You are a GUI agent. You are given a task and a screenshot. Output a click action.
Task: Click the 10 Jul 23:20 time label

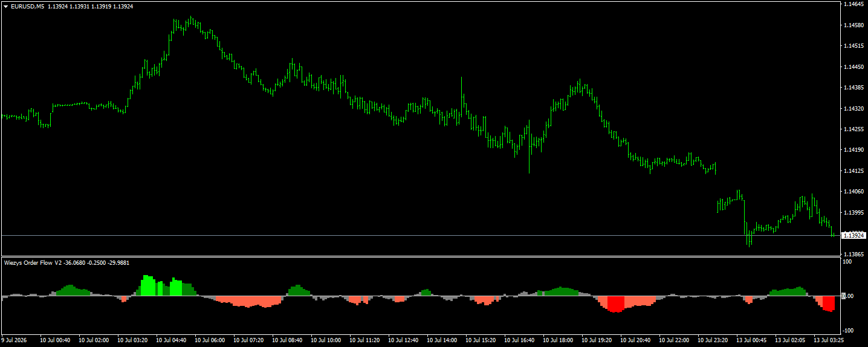(713, 340)
